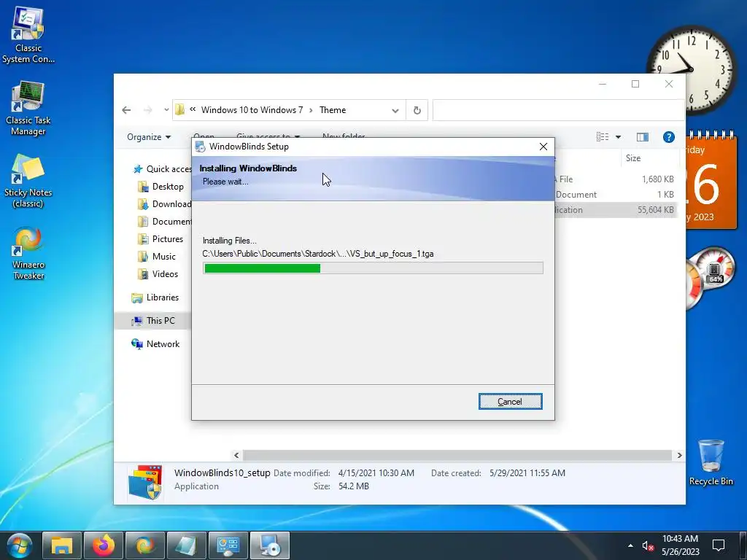This screenshot has width=747, height=560.
Task: Select the Document row sized 1 KB
Action: (x=616, y=194)
